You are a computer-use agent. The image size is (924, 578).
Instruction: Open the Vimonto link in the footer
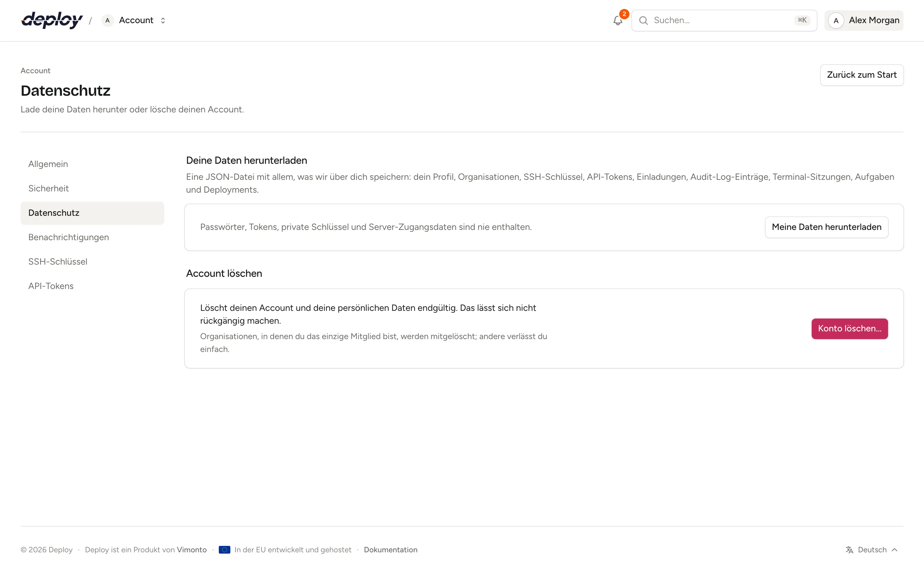[192, 550]
